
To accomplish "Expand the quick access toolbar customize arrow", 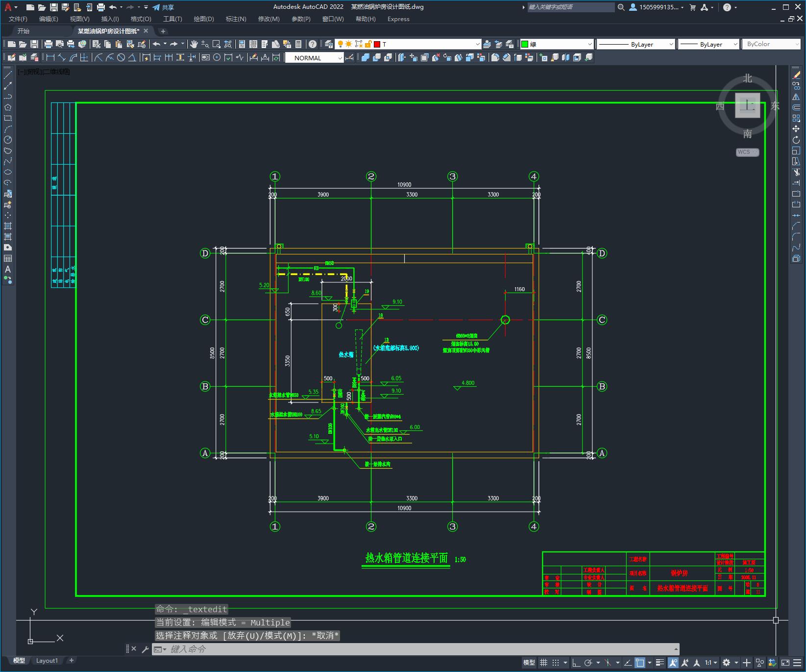I will [x=146, y=7].
